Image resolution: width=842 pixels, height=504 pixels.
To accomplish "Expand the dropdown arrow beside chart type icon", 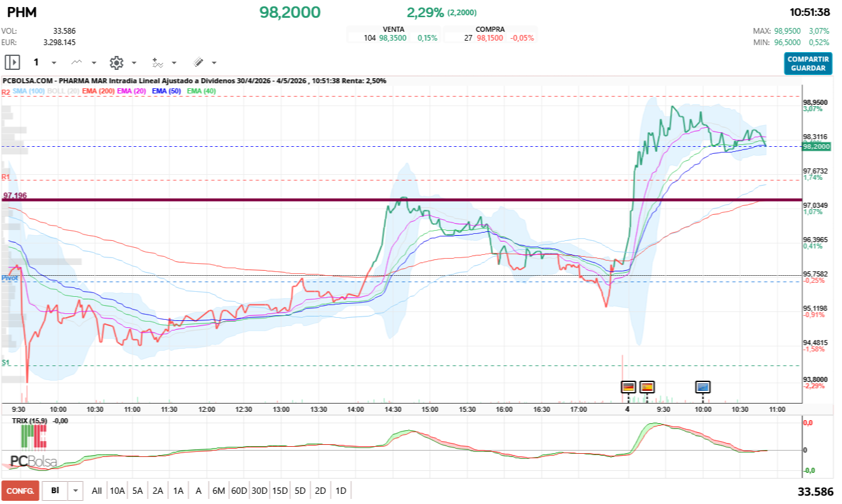I will (x=94, y=63).
